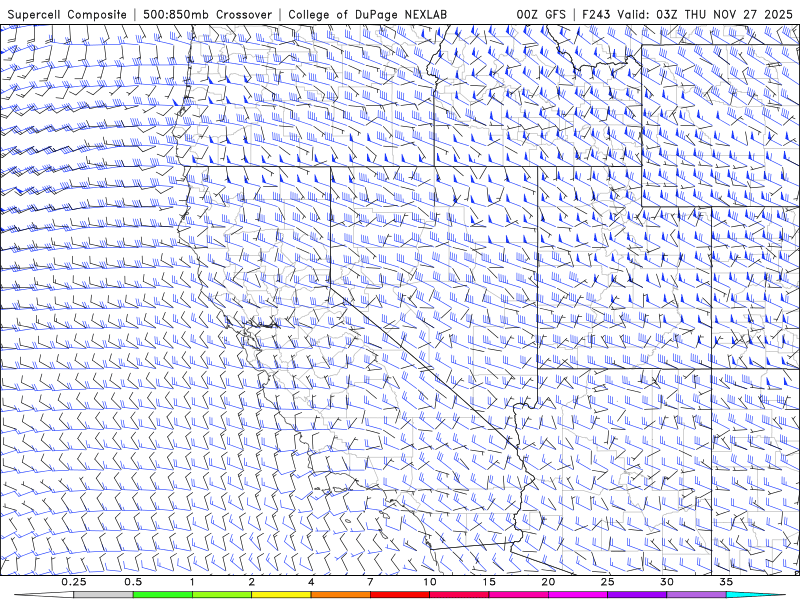Viewport: 800px width, 600px height.
Task: Click the yellow-green 1–2 color bar segment
Action: point(222,595)
